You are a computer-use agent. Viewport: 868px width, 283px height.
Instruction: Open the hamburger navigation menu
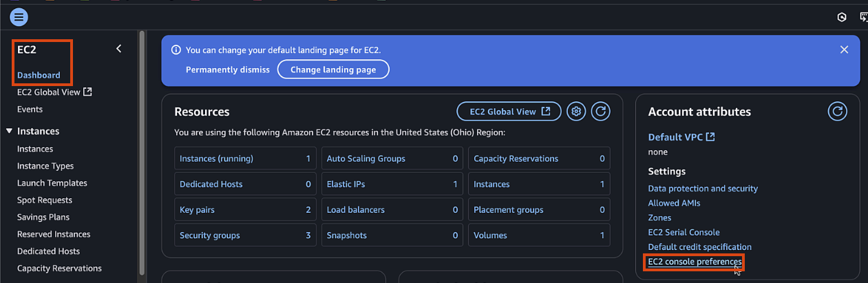19,17
